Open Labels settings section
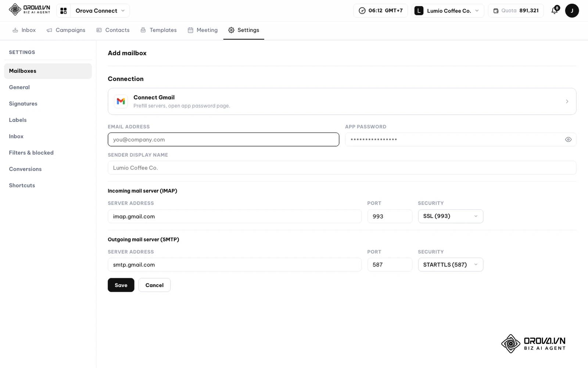 click(x=48, y=120)
